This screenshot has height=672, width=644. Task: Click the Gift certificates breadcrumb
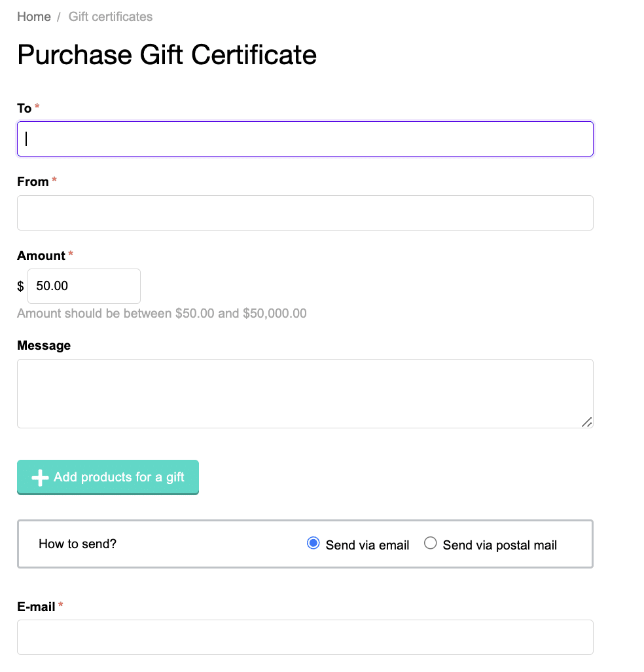click(111, 17)
